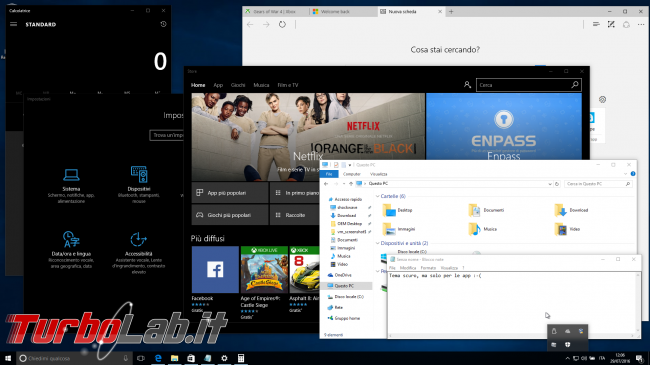This screenshot has width=650, height=365.
Task: Open the Video folder
Action: click(x=567, y=229)
